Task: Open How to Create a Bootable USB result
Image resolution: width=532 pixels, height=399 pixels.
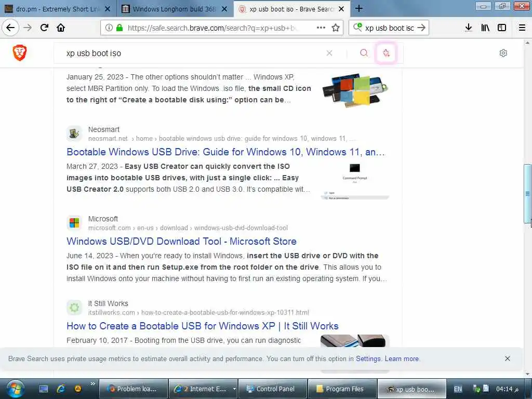Action: [203, 326]
